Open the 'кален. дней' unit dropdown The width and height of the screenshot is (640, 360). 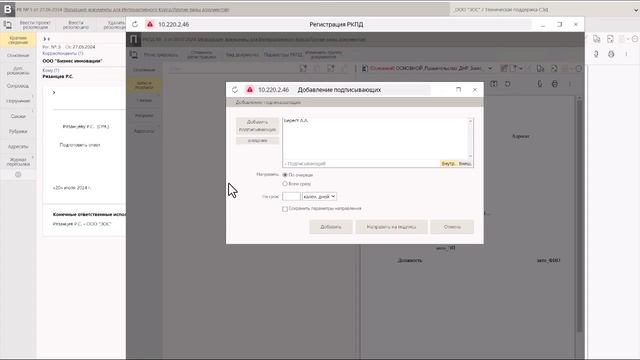[319, 196]
